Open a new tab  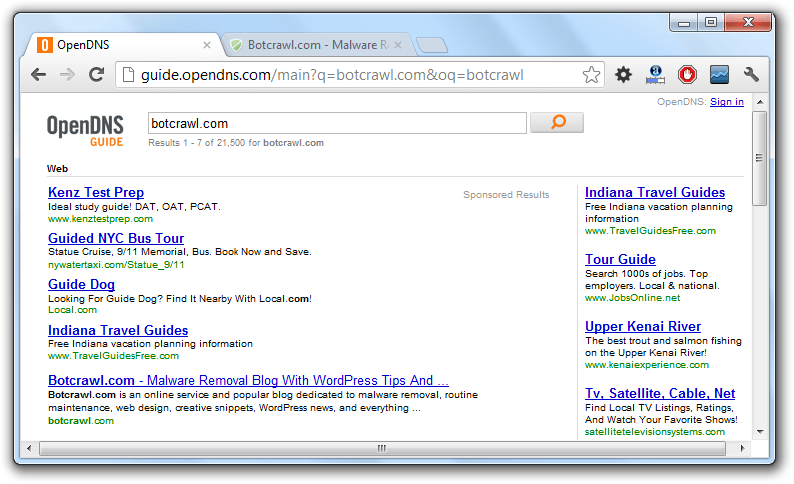432,45
